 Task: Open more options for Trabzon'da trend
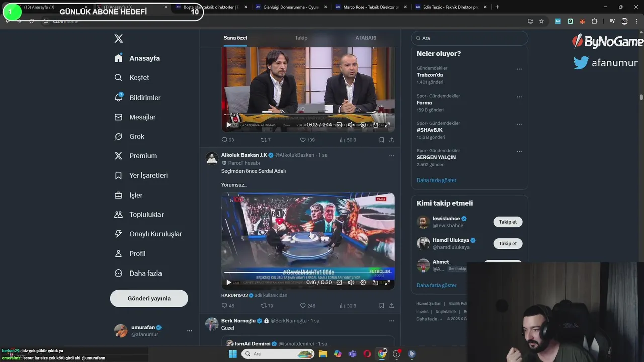coord(519,69)
